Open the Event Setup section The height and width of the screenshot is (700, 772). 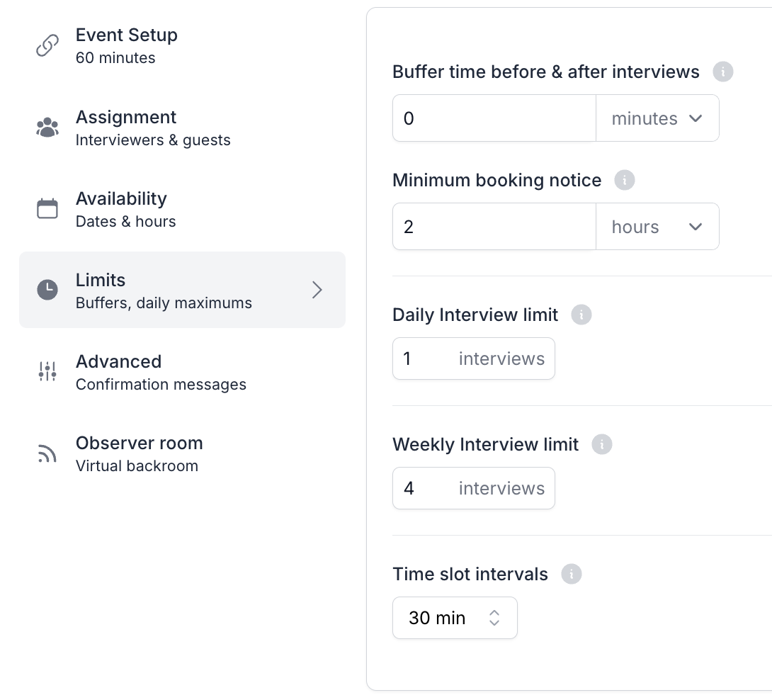pyautogui.click(x=127, y=46)
